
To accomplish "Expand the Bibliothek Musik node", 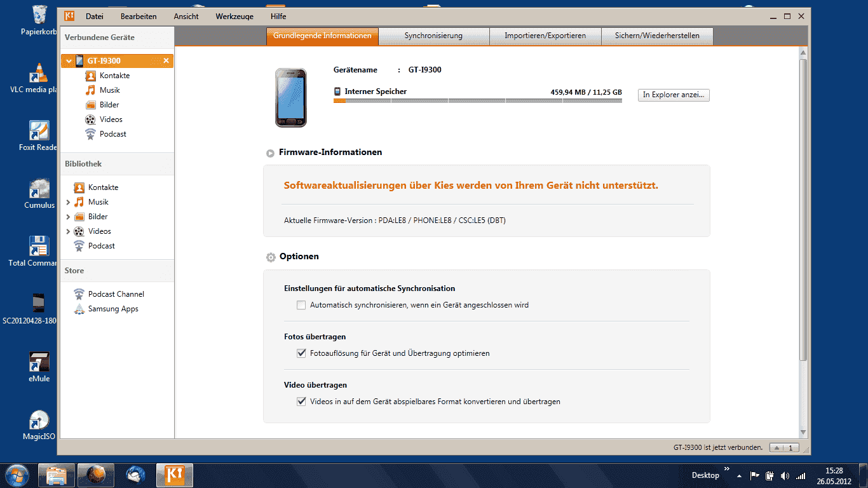I will click(x=68, y=202).
